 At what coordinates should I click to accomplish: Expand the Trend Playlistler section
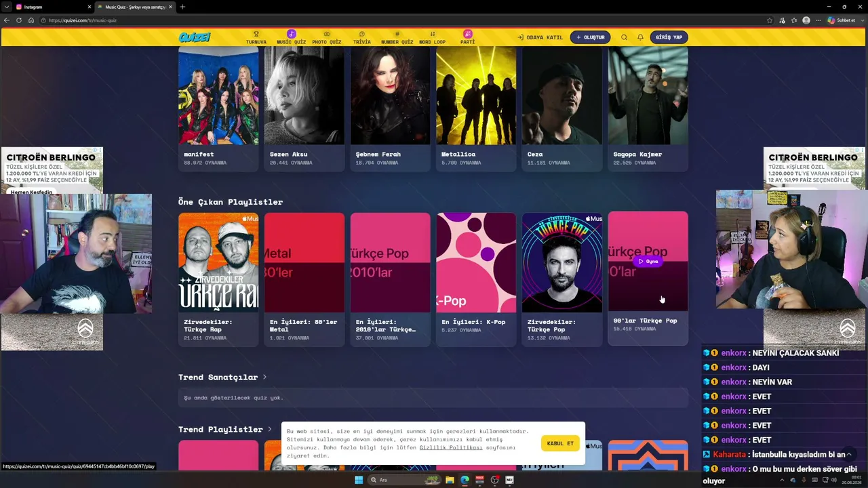point(224,429)
